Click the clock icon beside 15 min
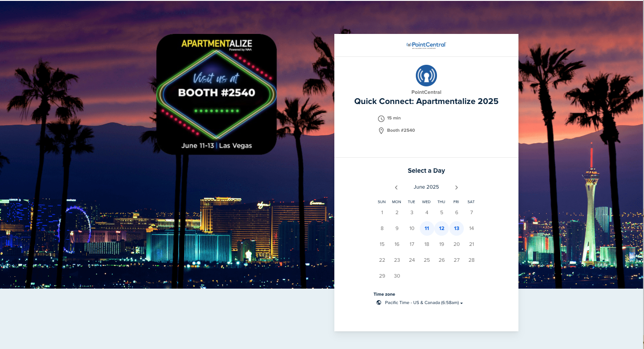644x349 pixels. tap(381, 118)
